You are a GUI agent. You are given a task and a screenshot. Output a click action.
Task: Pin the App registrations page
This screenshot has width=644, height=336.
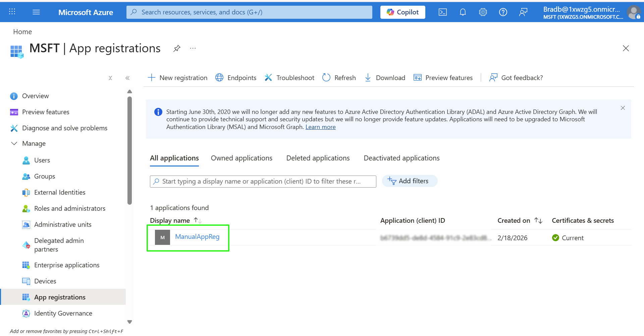point(177,49)
